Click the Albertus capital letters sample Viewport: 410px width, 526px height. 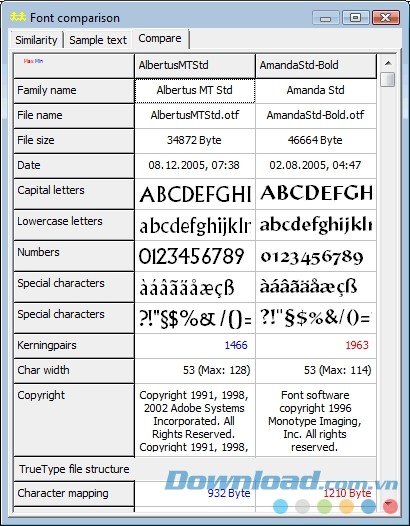pyautogui.click(x=195, y=194)
